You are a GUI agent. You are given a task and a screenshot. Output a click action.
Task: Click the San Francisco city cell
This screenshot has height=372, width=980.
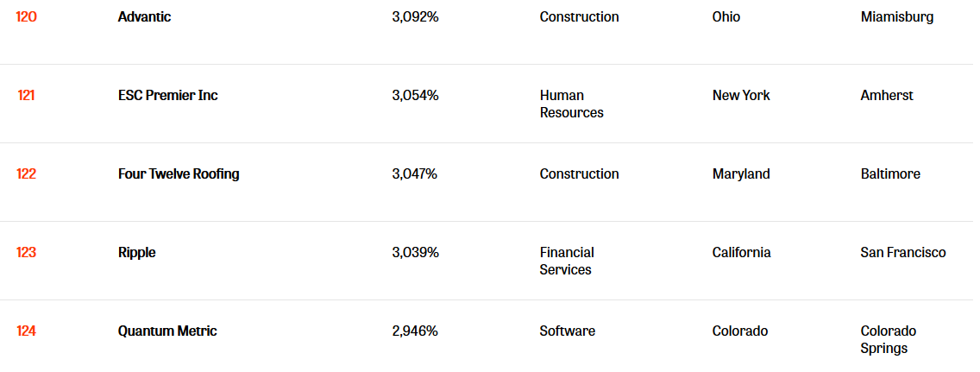click(x=903, y=253)
